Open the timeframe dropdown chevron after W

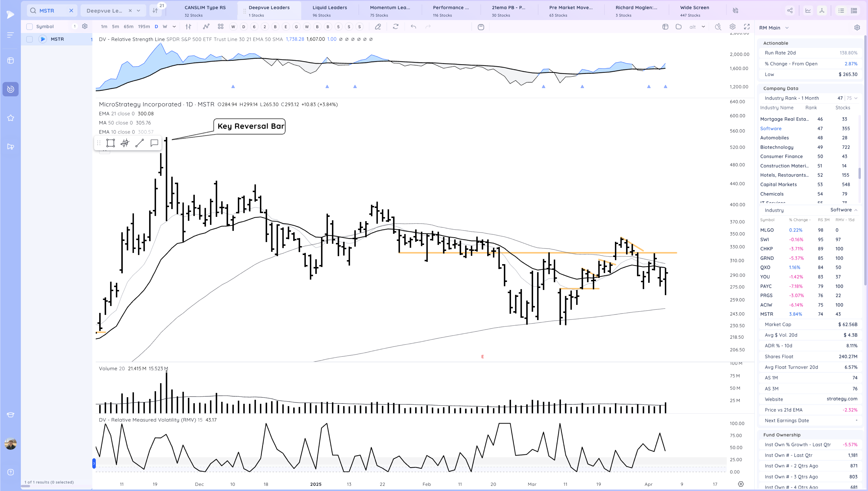coord(174,27)
